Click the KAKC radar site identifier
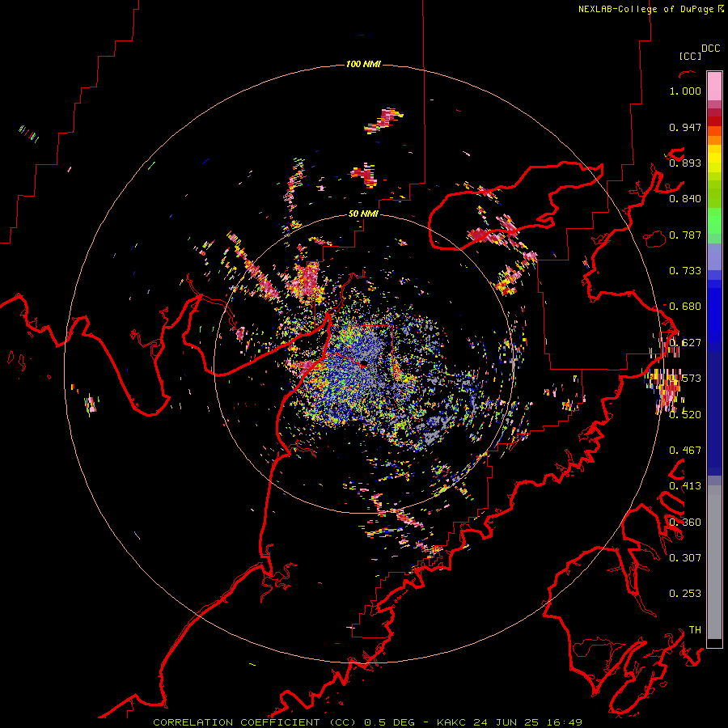Screen dimensions: 728x728 pos(453,722)
